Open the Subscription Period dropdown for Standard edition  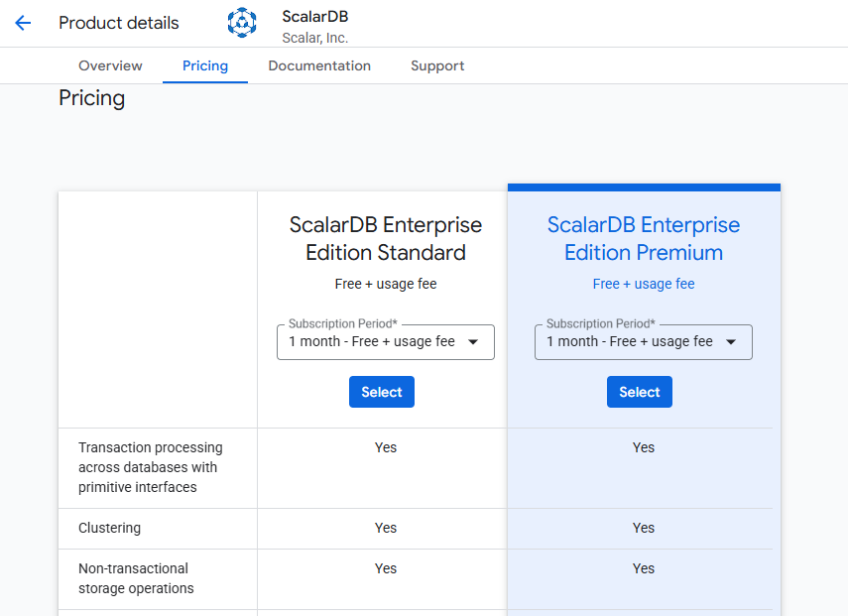coord(386,341)
